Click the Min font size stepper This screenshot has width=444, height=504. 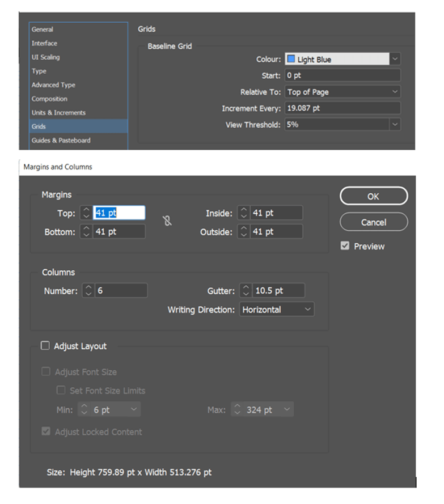click(84, 409)
